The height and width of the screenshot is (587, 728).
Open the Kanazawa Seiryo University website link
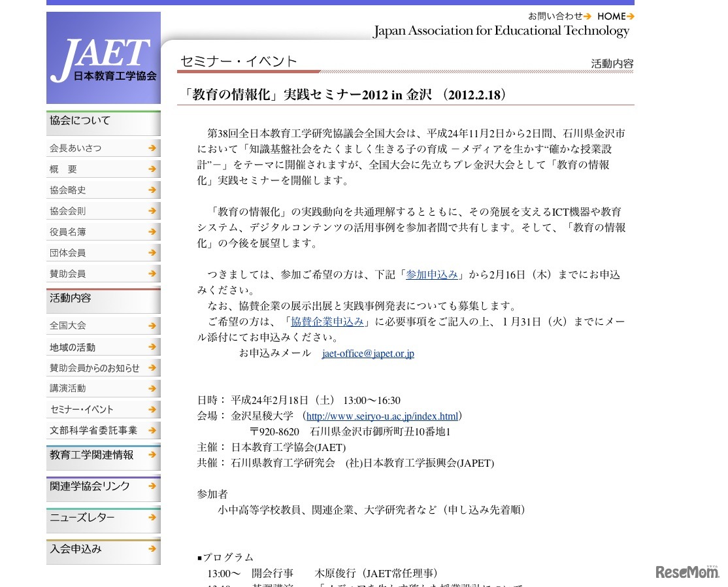click(383, 416)
